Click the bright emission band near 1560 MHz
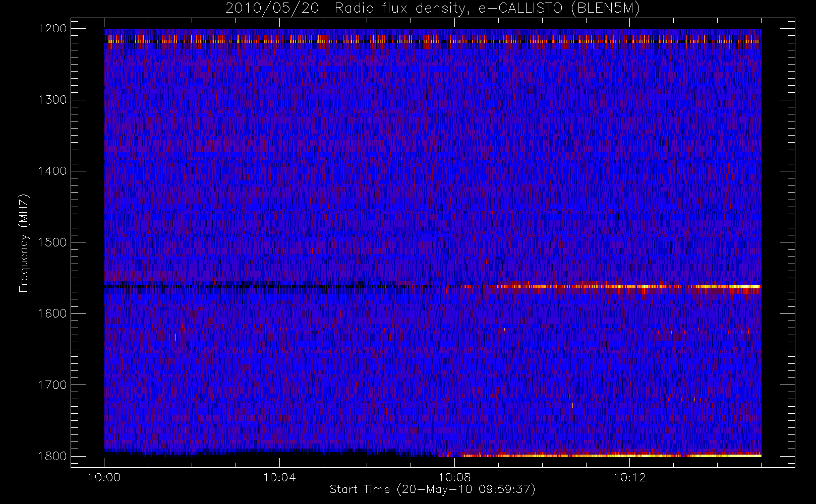This screenshot has width=816, height=504. click(x=610, y=287)
